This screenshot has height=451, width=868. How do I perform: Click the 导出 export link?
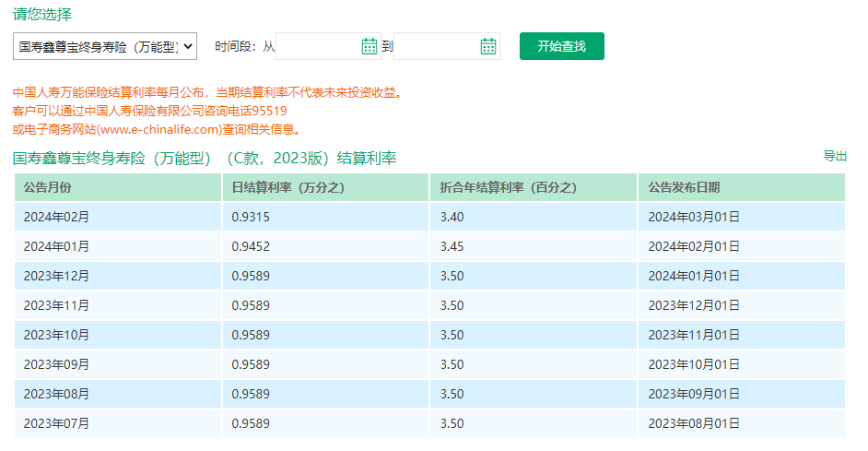coord(835,156)
